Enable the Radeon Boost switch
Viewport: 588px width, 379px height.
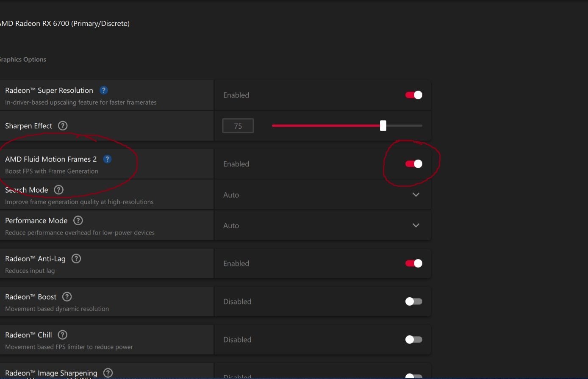click(414, 302)
